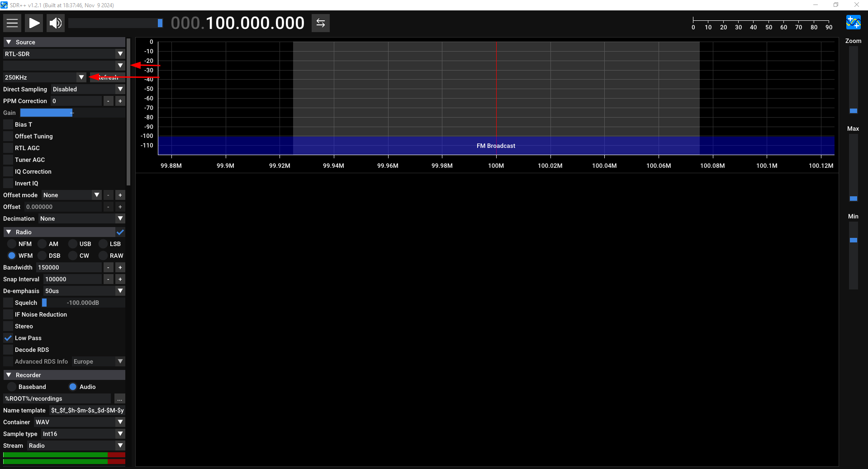
Task: Click the plus button beside Offset mode
Action: pyautogui.click(x=120, y=195)
